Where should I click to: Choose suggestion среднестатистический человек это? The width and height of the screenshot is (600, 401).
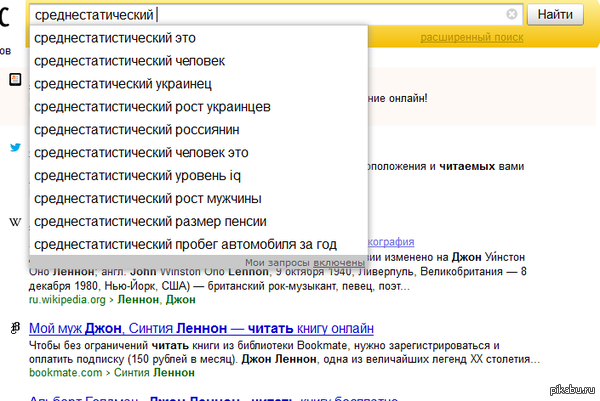pos(199,153)
